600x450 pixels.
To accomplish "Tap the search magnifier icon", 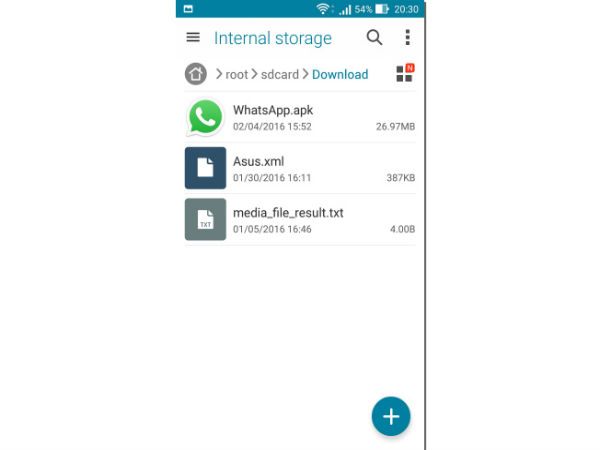I will pyautogui.click(x=374, y=38).
